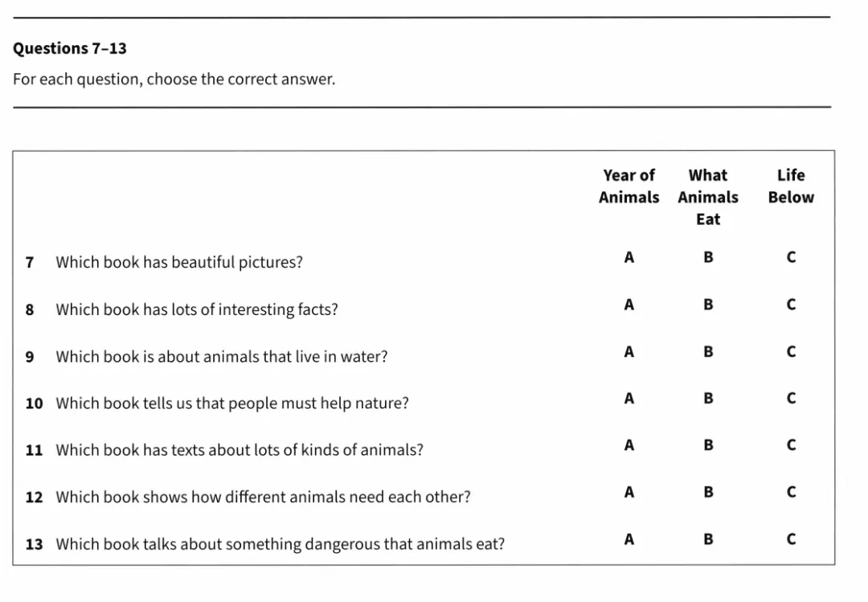
Task: Select A for question 12
Action: [628, 492]
